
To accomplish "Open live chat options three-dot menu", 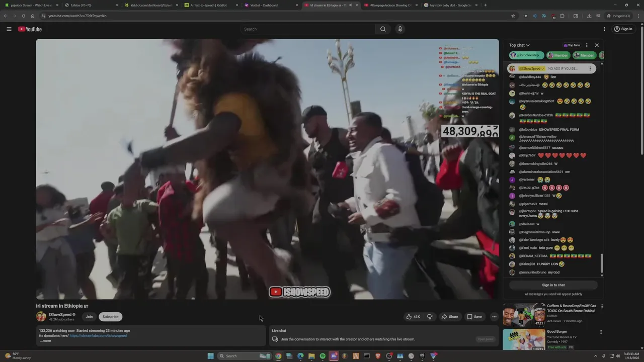I will [x=587, y=45].
